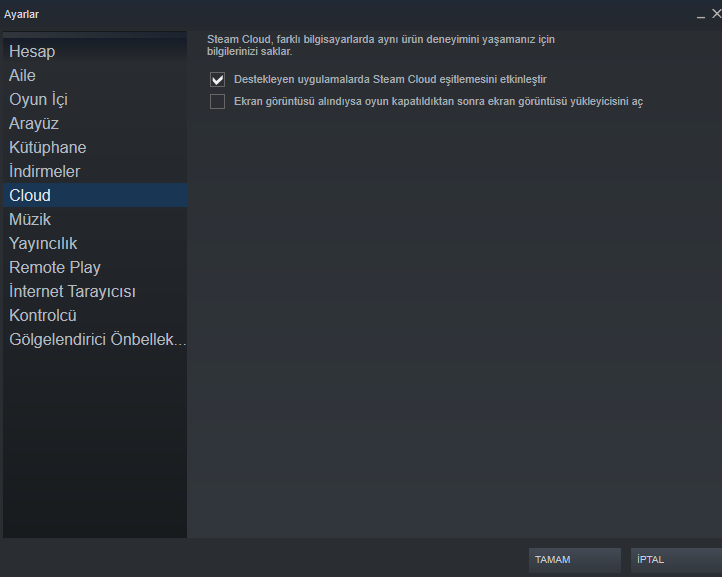Click the Steam Cloud eşitlemesini etkinleştir label

tap(390, 79)
